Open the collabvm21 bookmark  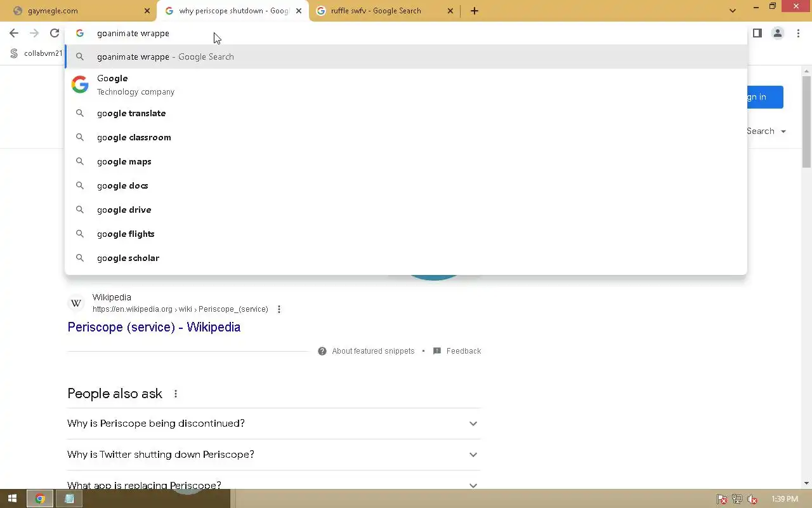37,53
